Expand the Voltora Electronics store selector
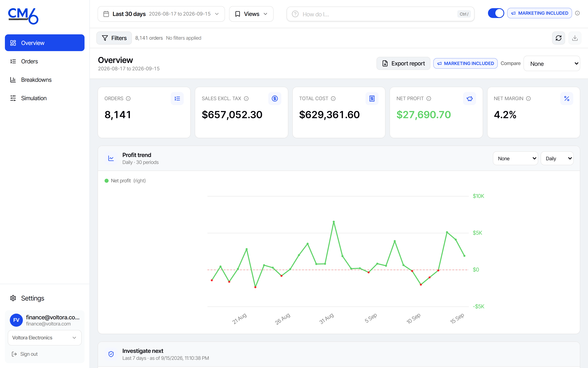Viewport: 588px width, 368px height. (45, 338)
